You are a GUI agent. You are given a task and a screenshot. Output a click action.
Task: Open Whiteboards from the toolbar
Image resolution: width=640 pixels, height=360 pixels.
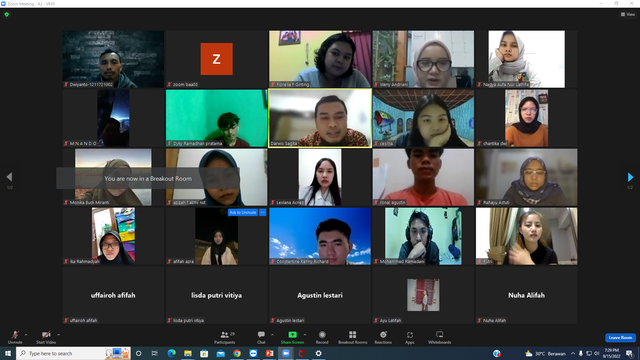(440, 337)
